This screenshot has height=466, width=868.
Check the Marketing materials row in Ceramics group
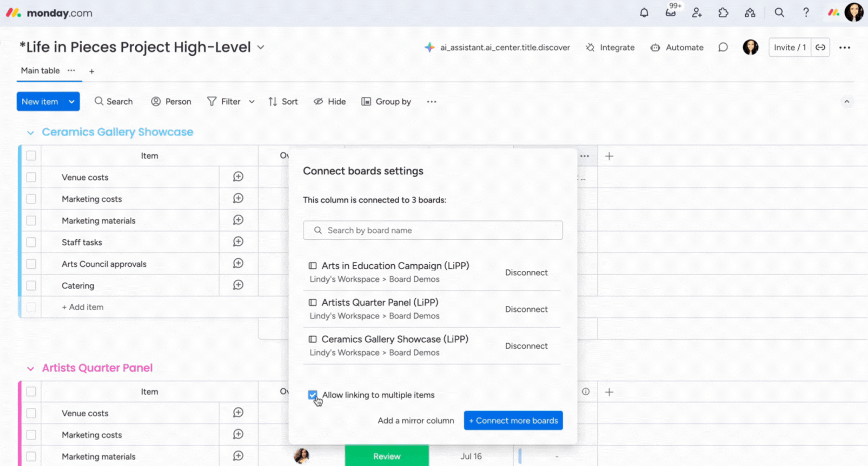(x=31, y=221)
